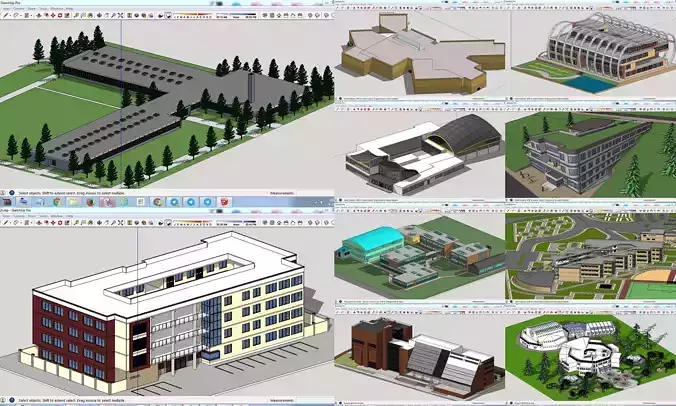Toggle Show Shadows in gray L-shaped building window

(x=160, y=15)
